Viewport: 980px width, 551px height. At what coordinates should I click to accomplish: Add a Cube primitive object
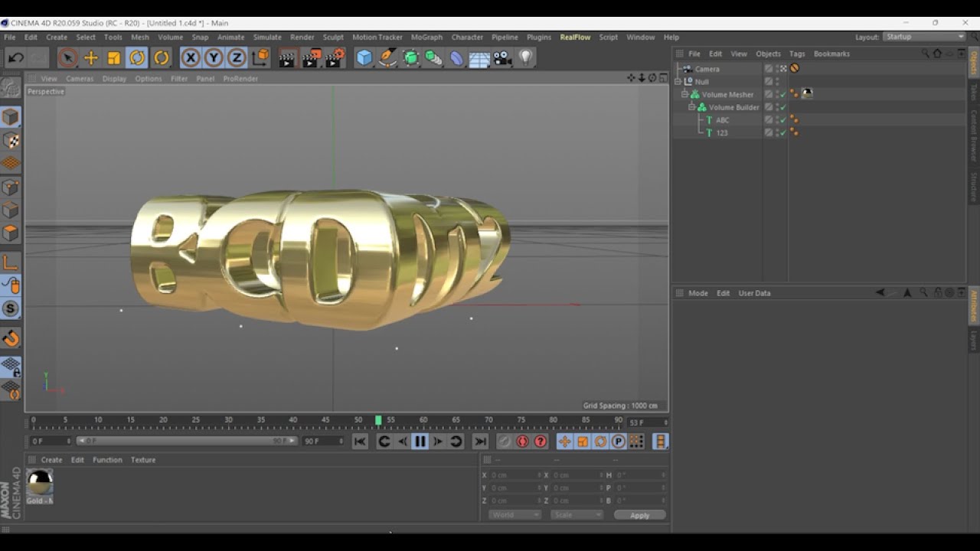(x=364, y=58)
